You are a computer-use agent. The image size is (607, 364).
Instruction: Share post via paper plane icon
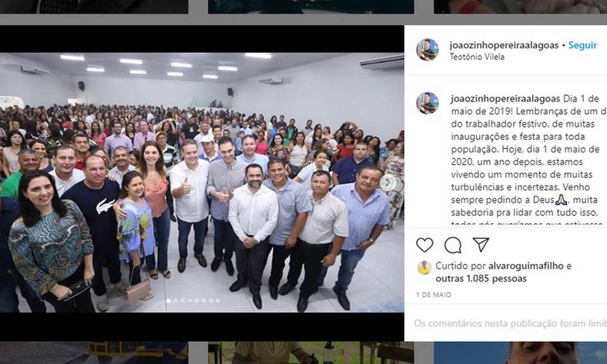pos(481,245)
